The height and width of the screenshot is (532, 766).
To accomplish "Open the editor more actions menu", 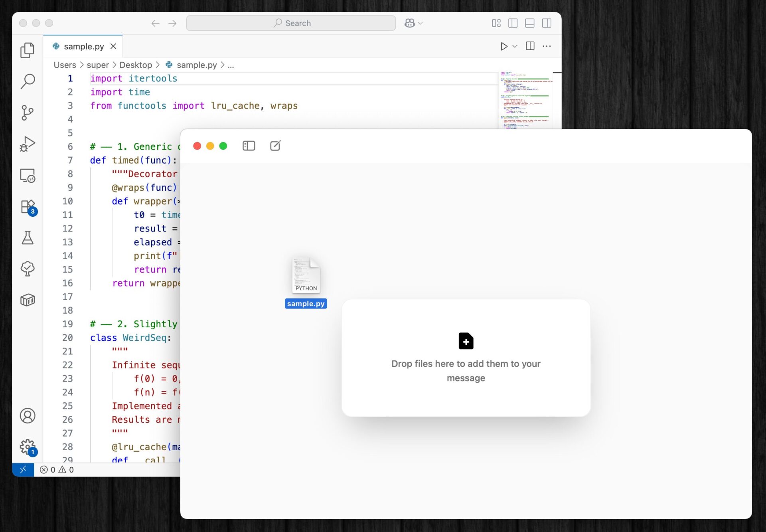I will [547, 46].
